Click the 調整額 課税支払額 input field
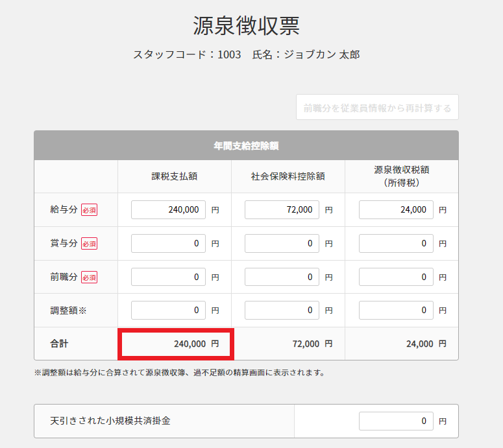Image resolution: width=503 pixels, height=448 pixels. [168, 311]
